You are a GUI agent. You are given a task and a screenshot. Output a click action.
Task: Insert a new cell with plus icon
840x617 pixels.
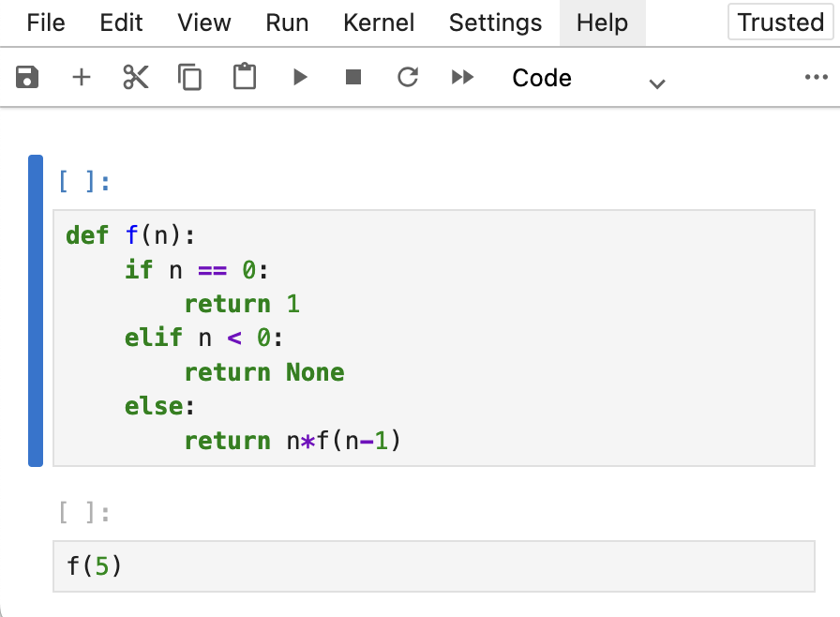[82, 78]
